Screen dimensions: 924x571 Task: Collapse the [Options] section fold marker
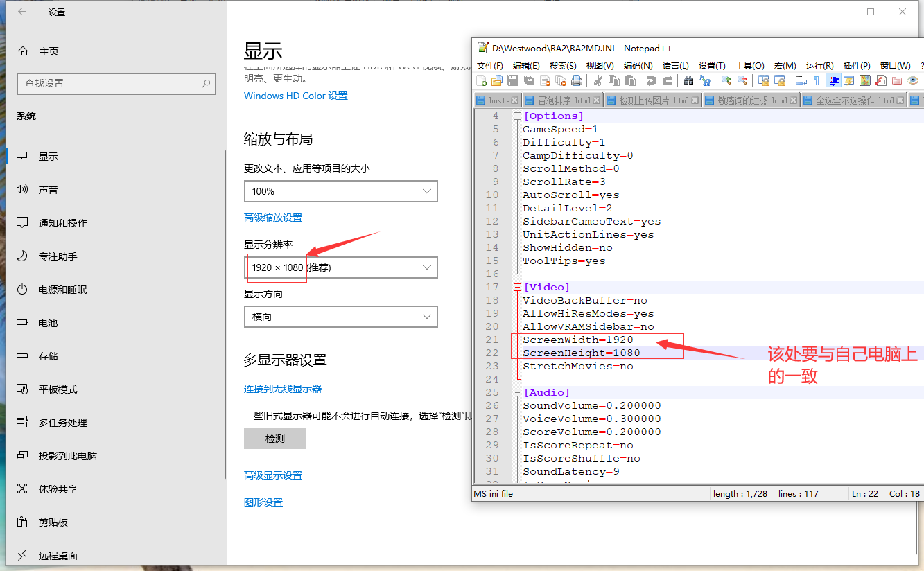point(517,116)
